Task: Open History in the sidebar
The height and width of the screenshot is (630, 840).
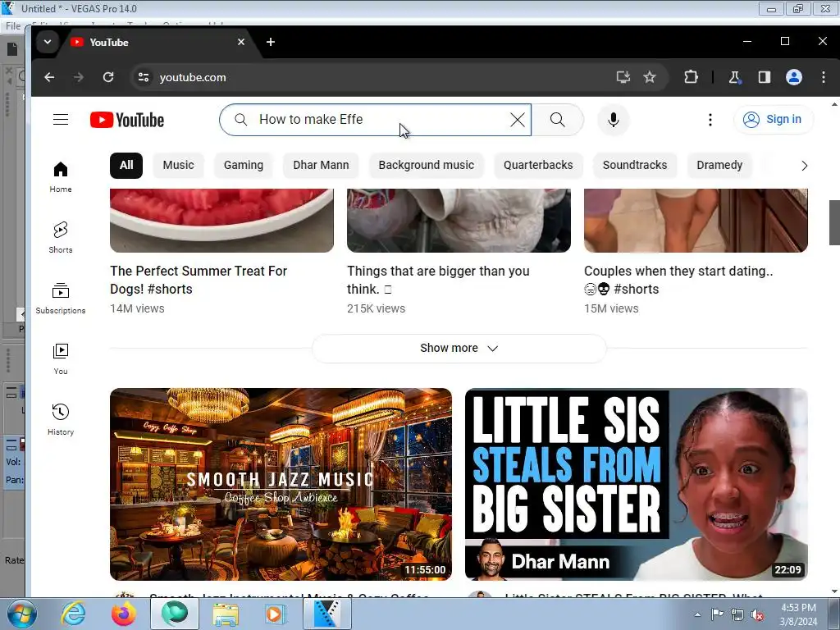Action: 61,419
